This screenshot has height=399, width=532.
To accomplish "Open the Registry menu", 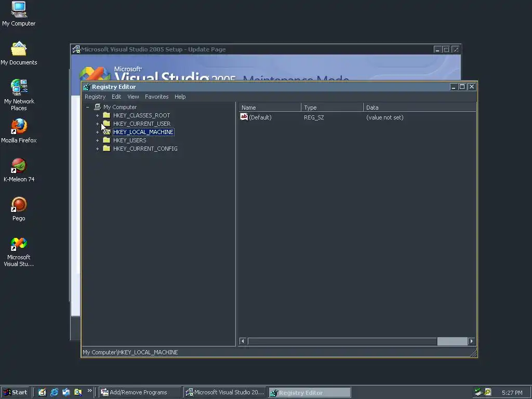I will (95, 97).
